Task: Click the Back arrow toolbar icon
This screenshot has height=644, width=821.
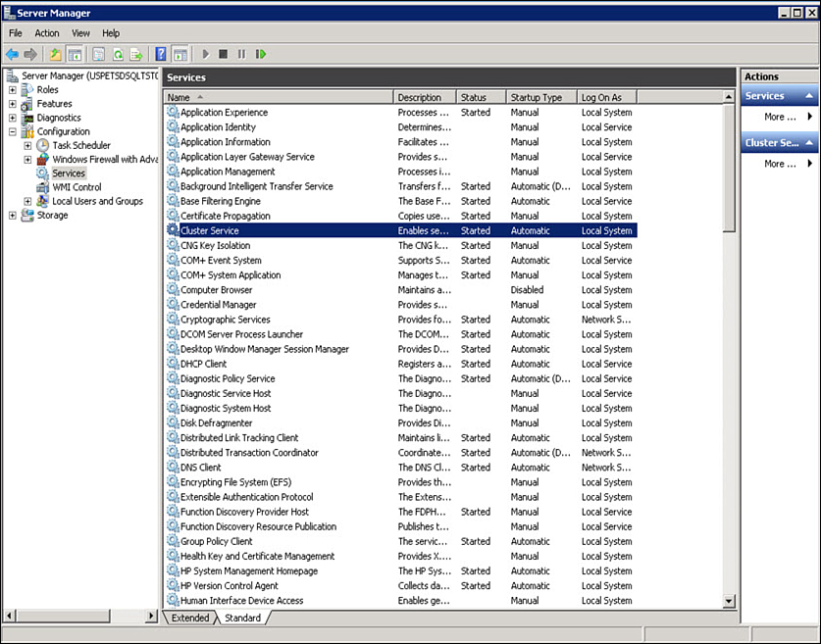Action: 12,54
